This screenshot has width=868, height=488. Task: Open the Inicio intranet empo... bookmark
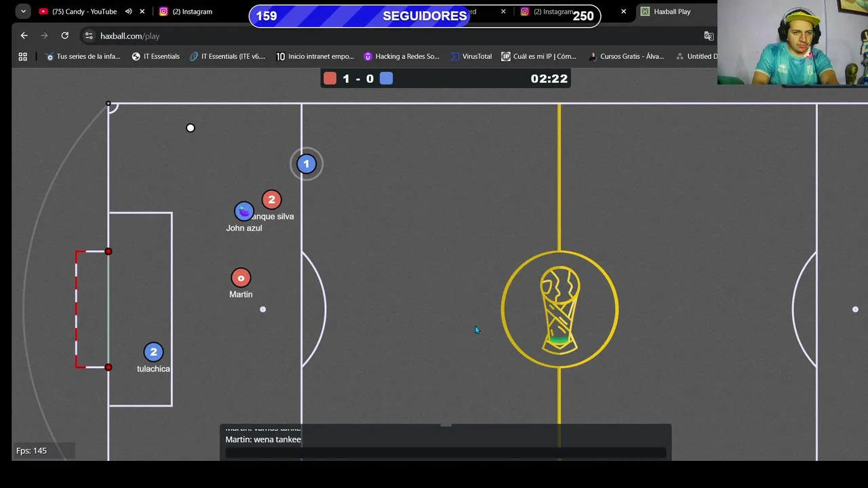tap(315, 56)
